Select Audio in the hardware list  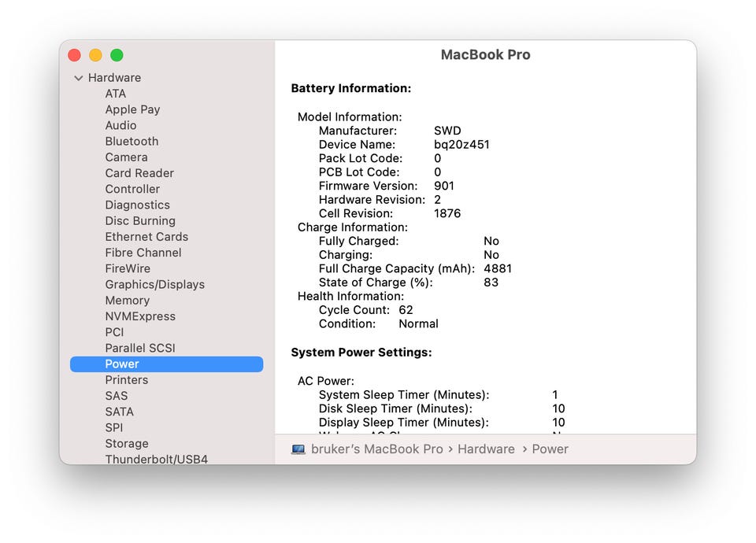[x=120, y=125]
